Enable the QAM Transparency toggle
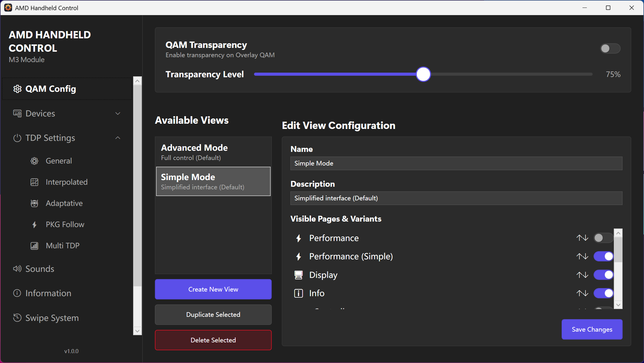Screen dimensions: 644x363 click(610, 48)
